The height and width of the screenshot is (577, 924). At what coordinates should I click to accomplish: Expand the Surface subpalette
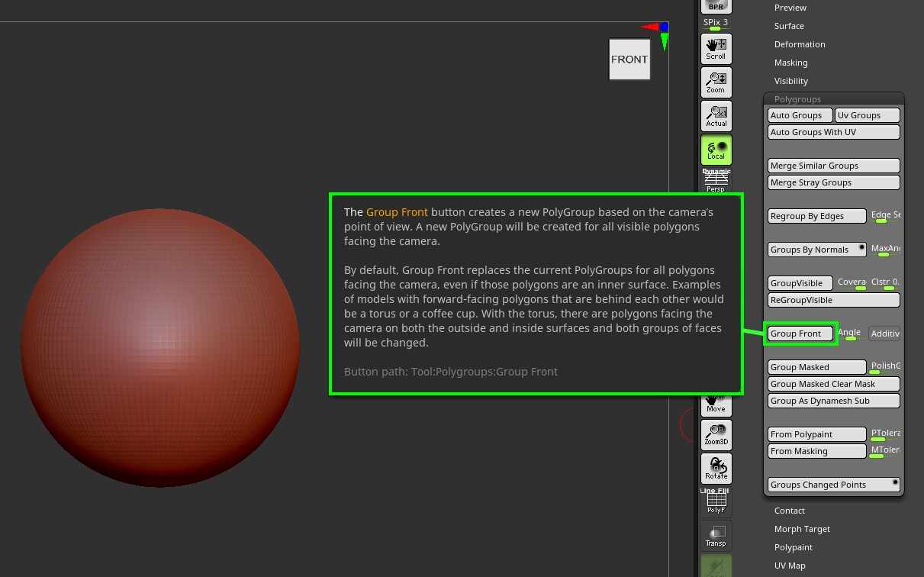pos(789,26)
